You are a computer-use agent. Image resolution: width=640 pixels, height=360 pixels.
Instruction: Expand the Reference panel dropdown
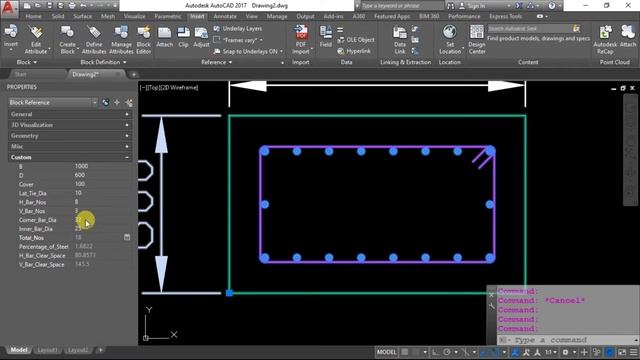pyautogui.click(x=217, y=62)
